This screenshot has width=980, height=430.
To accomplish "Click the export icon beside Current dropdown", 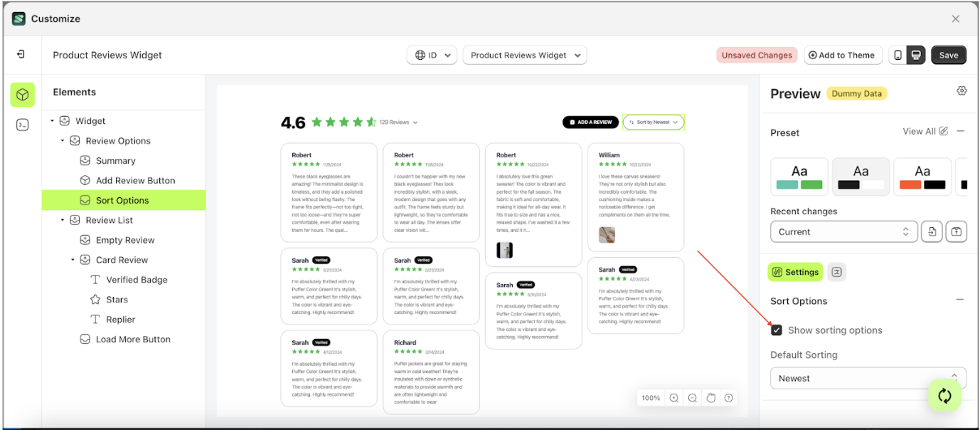I will tap(932, 231).
